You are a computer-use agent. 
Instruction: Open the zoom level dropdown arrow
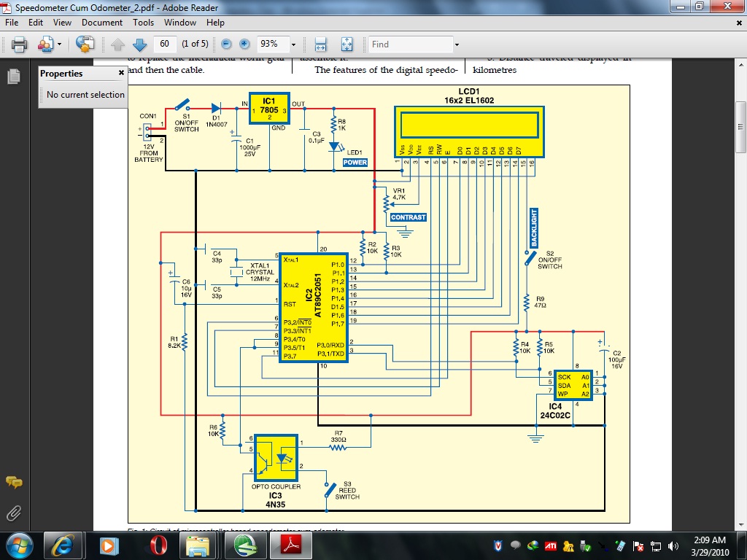293,44
